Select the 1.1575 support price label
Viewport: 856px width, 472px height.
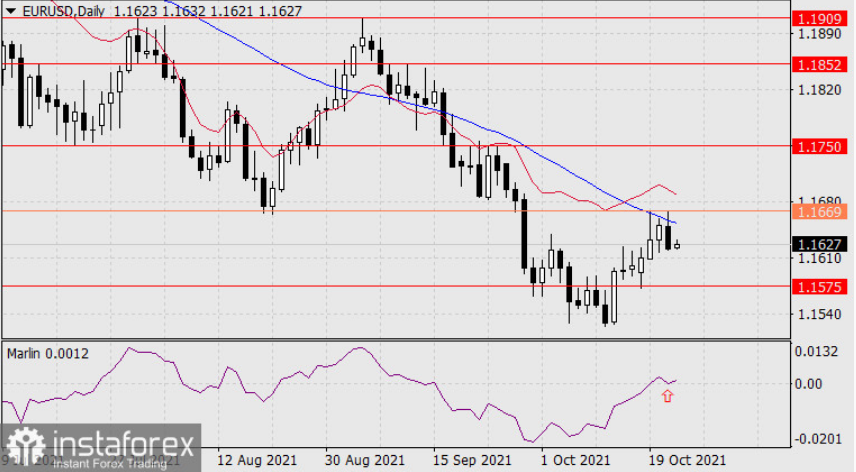tap(819, 286)
